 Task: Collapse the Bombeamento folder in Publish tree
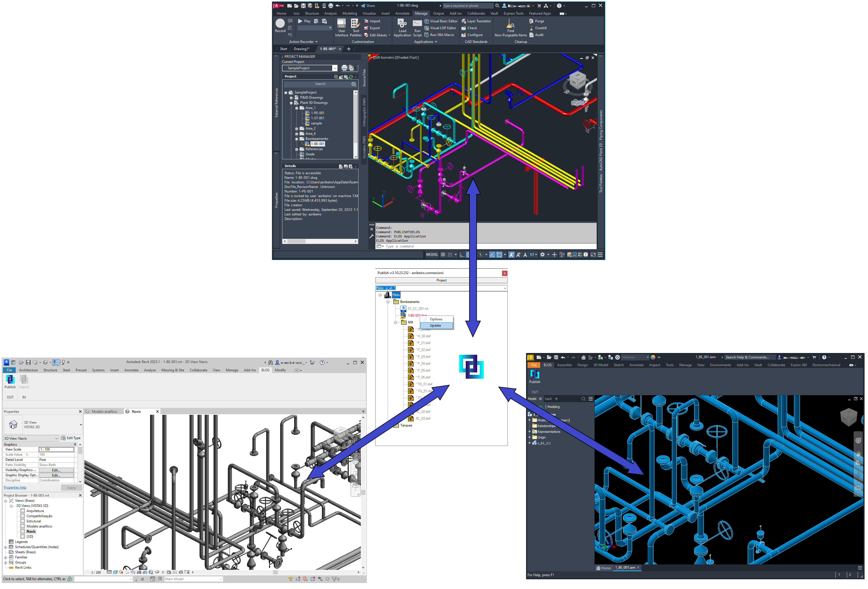pos(388,302)
